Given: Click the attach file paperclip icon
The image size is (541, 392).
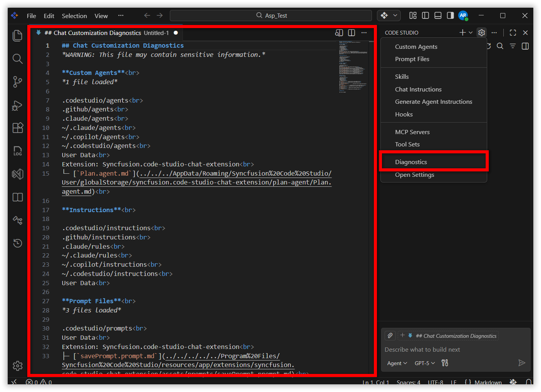Looking at the screenshot, I should tap(390, 336).
